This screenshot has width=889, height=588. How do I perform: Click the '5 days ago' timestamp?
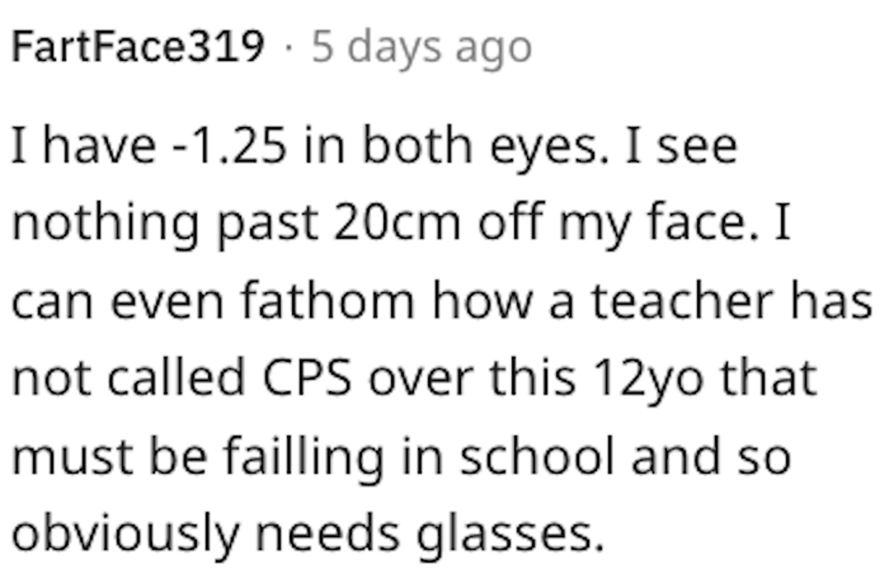click(421, 48)
